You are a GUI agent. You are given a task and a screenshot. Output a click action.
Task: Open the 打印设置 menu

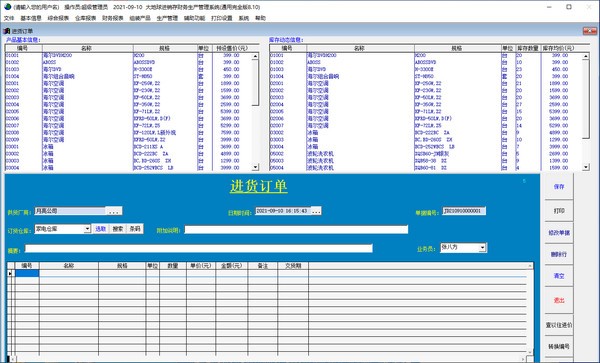point(222,18)
